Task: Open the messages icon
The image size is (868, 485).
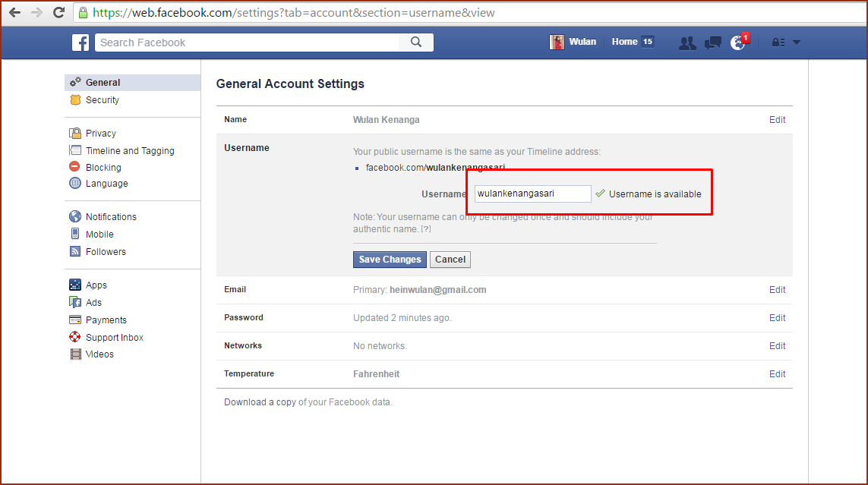Action: (712, 43)
